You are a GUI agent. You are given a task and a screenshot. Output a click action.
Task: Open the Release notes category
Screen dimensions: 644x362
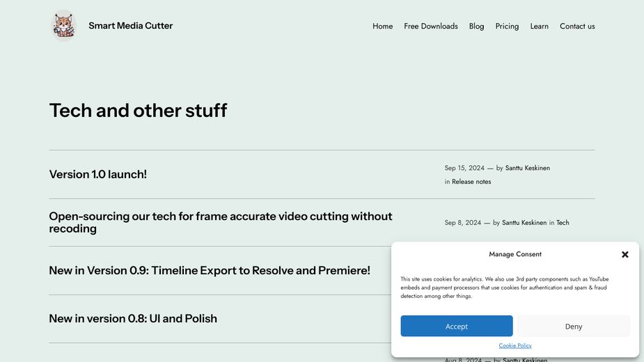click(471, 182)
